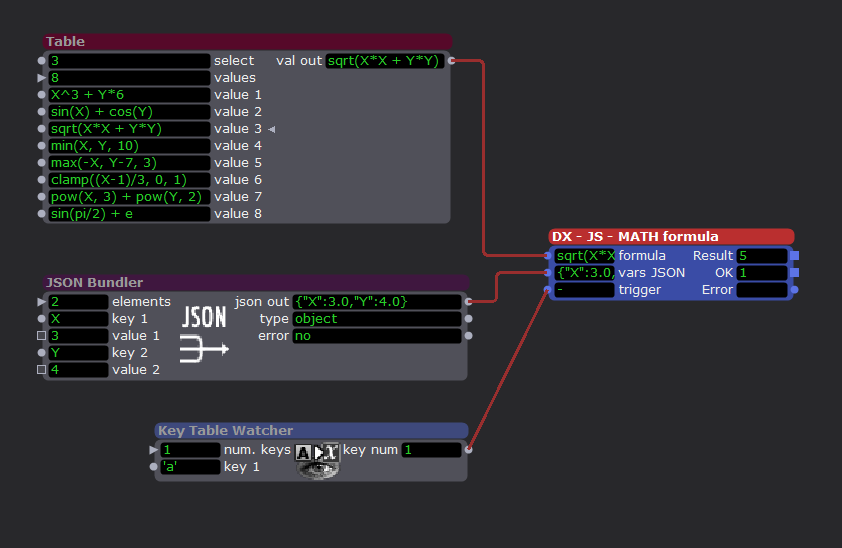Click the OK output square port
842x548 pixels.
point(794,273)
